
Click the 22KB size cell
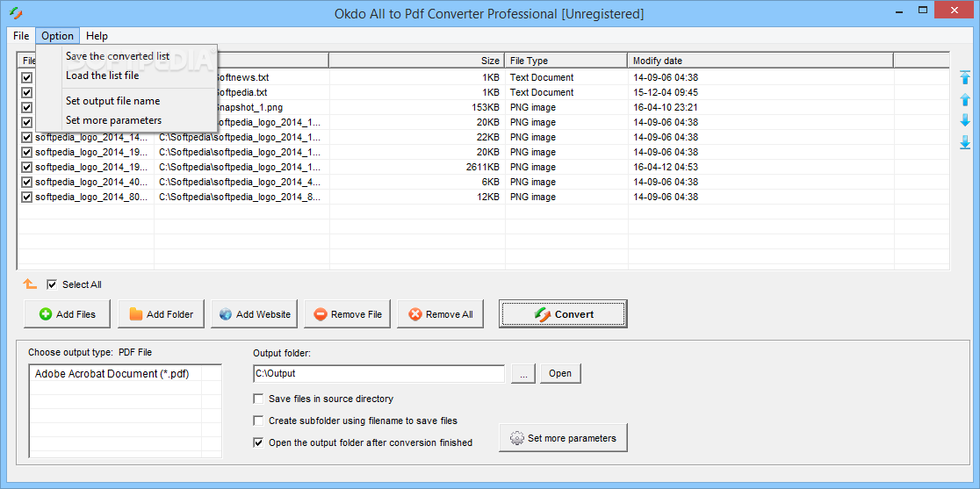coord(488,137)
